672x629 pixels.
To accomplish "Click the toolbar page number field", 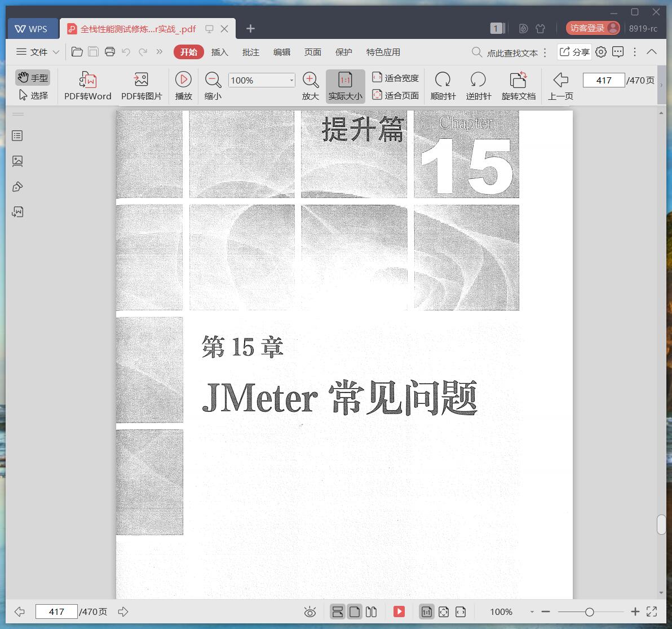I will coord(603,80).
